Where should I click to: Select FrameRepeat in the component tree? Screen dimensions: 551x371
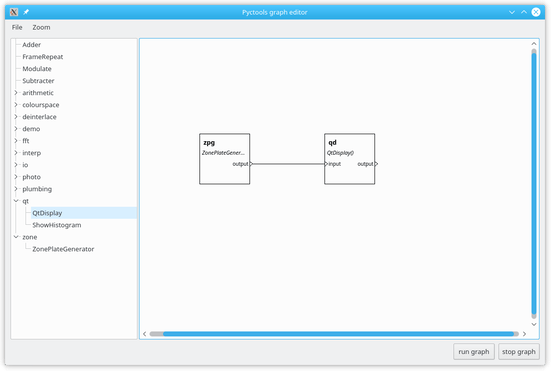43,57
